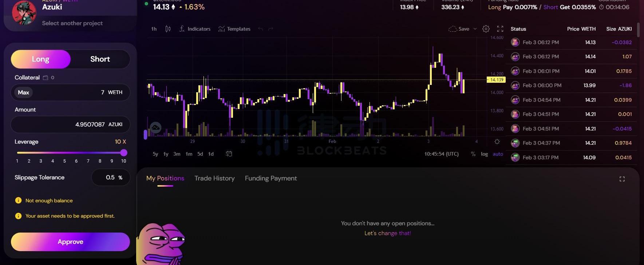
Task: Click the TradingView logo on chart
Action: pos(155,127)
